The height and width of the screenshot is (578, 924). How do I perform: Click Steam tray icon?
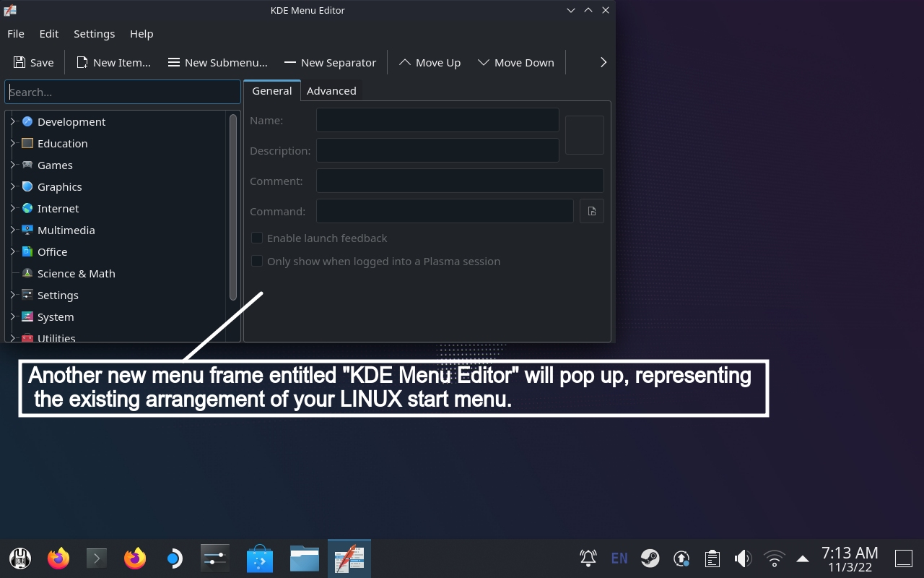coord(650,558)
